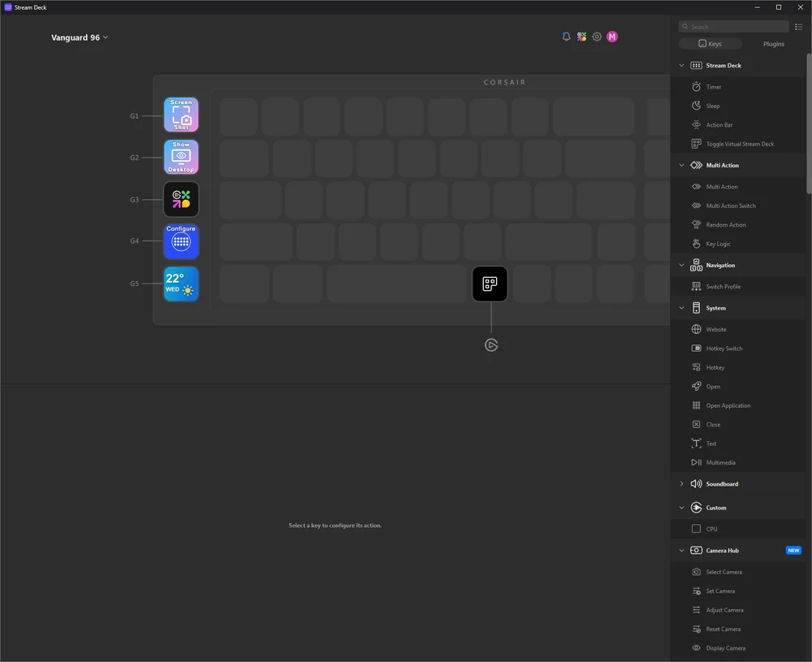Image resolution: width=812 pixels, height=662 pixels.
Task: Select the assigned key on the bottom grid row
Action: point(490,283)
